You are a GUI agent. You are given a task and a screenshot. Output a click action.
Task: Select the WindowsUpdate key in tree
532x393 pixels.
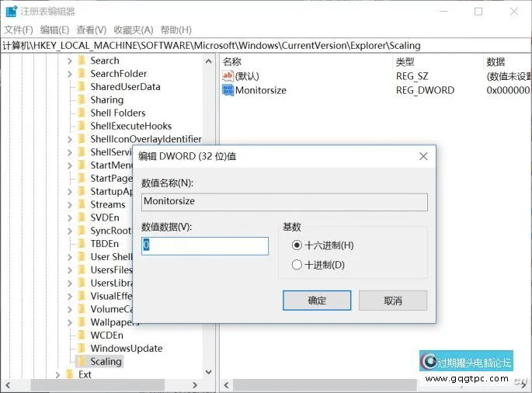point(127,349)
